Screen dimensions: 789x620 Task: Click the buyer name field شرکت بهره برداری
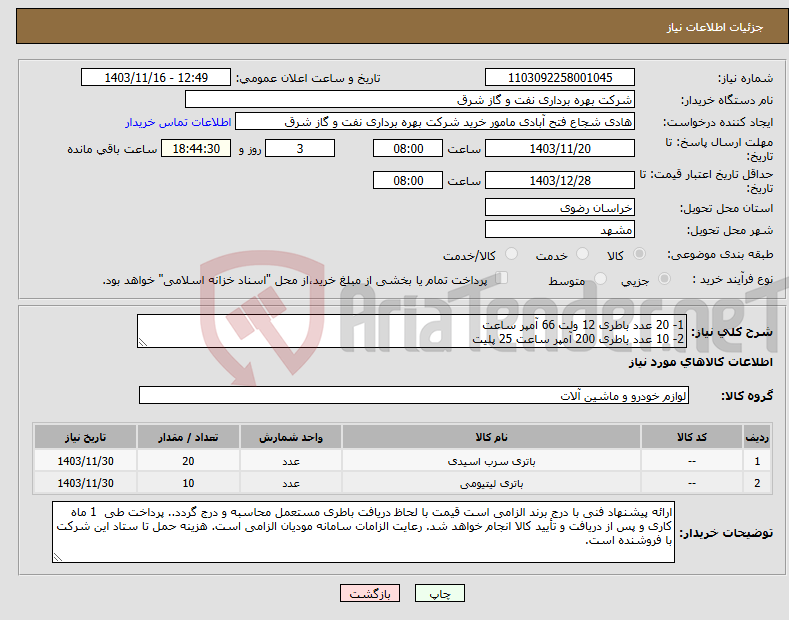point(410,99)
